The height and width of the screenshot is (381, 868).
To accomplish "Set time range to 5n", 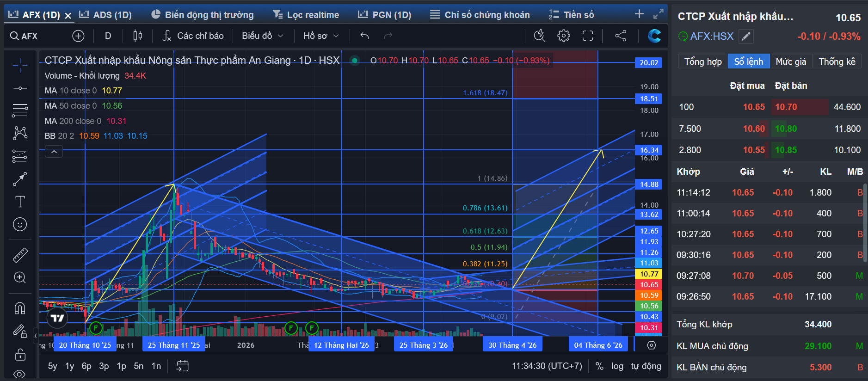I will pyautogui.click(x=139, y=366).
